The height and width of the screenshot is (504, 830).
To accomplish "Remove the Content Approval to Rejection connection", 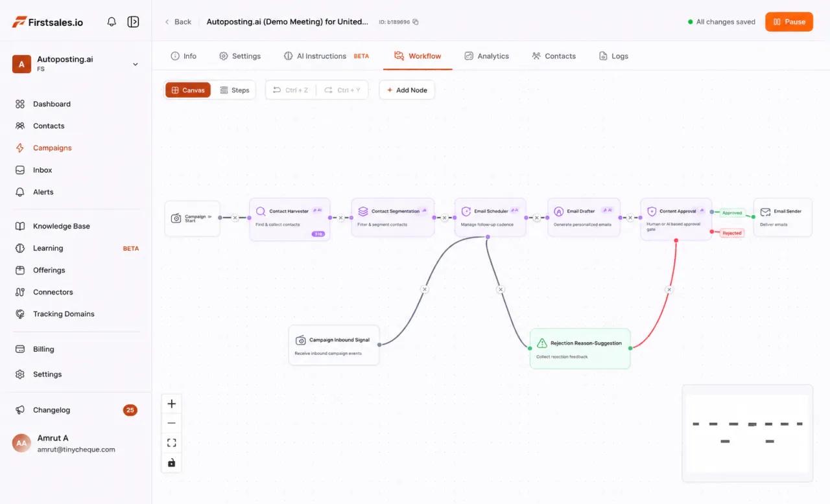I will click(669, 290).
